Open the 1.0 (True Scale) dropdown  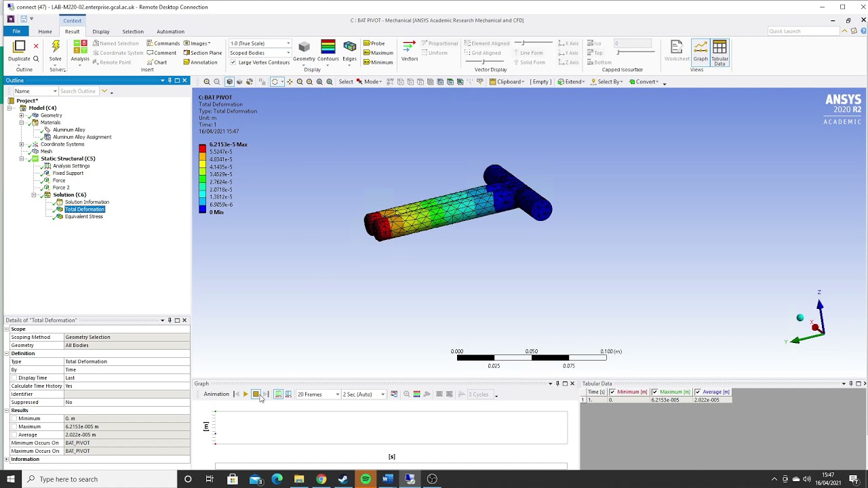260,43
